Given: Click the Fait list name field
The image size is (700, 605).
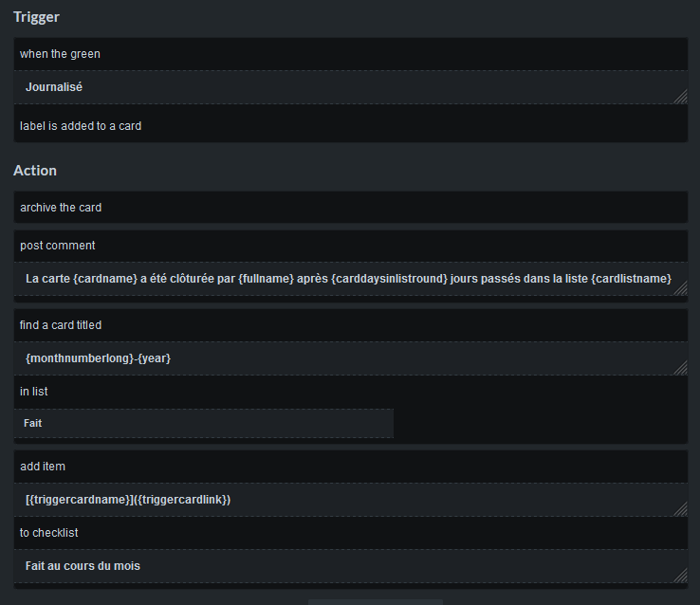Looking at the screenshot, I should (x=204, y=423).
